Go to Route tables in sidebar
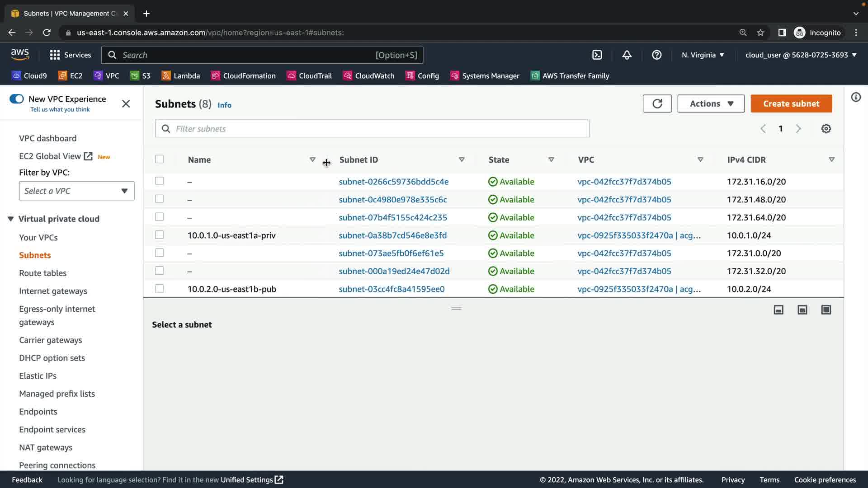The height and width of the screenshot is (488, 868). point(42,273)
